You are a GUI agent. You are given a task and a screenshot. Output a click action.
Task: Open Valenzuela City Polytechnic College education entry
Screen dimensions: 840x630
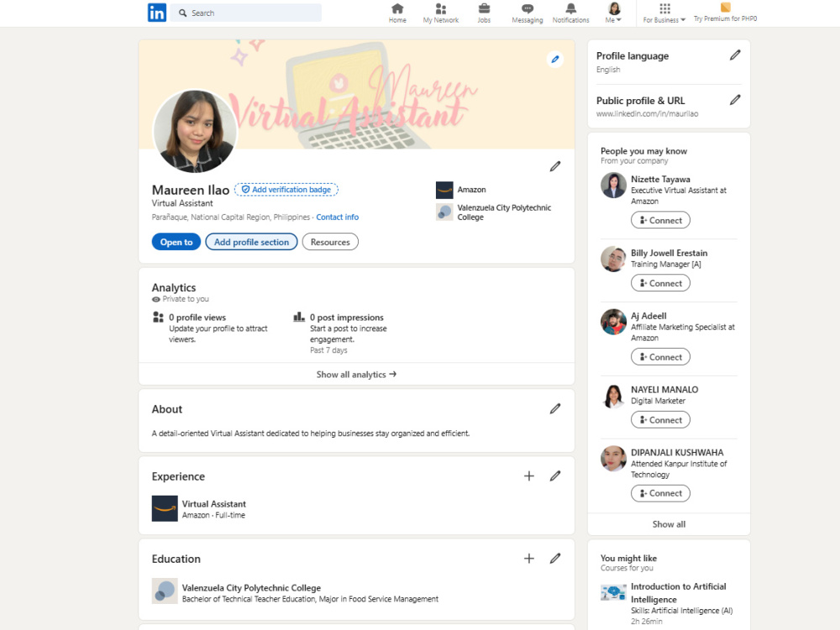pos(251,588)
